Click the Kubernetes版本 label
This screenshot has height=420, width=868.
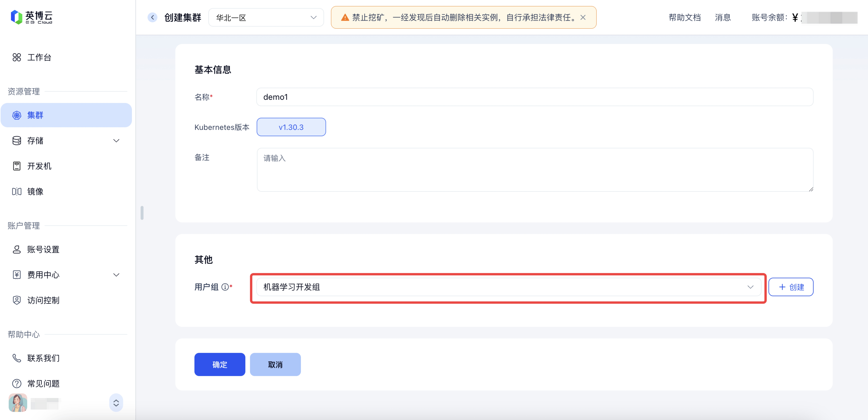point(222,127)
